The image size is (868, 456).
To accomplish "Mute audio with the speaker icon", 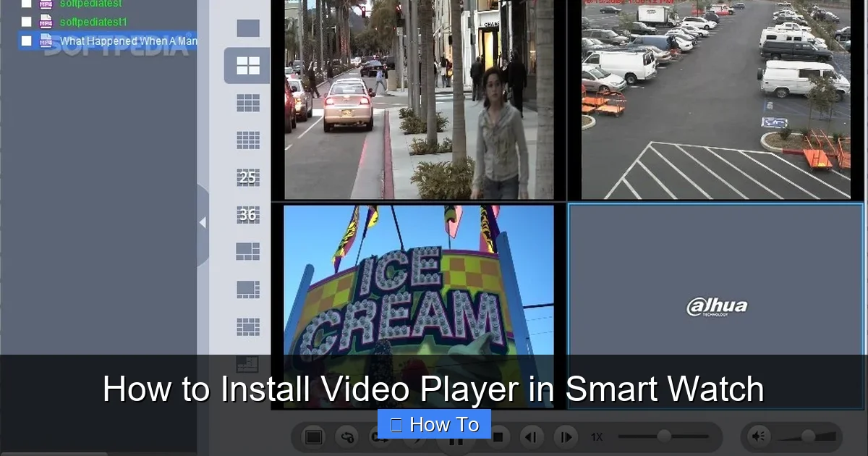I will click(757, 436).
